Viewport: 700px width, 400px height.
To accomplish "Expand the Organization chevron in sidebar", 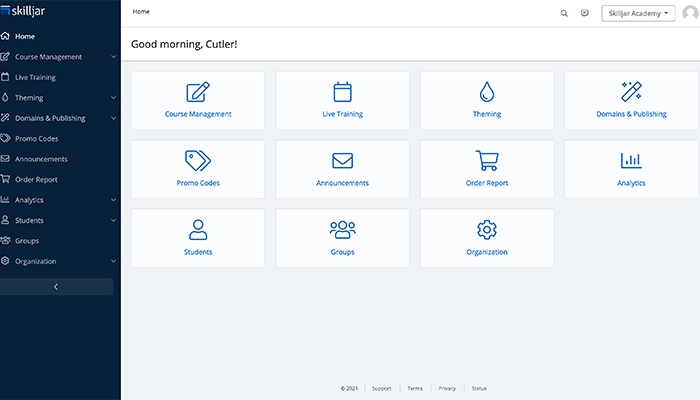I will click(113, 261).
